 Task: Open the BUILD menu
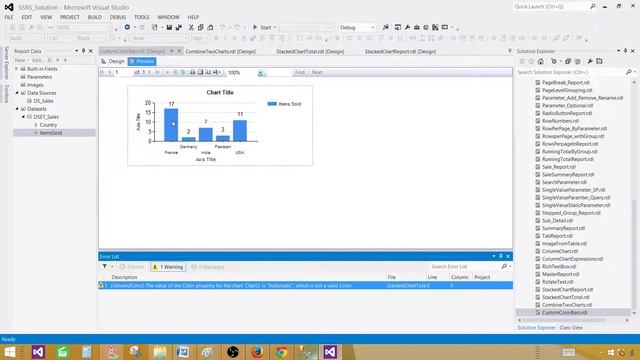point(95,17)
